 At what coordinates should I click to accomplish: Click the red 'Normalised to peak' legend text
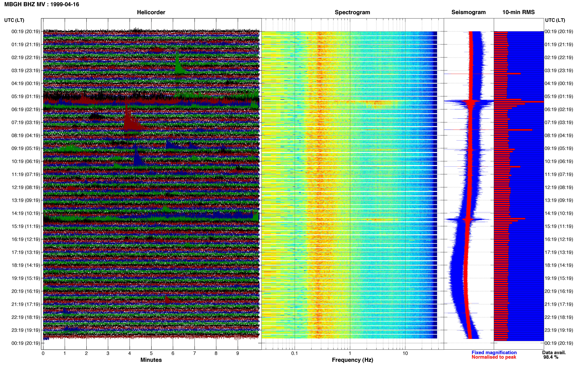(494, 357)
